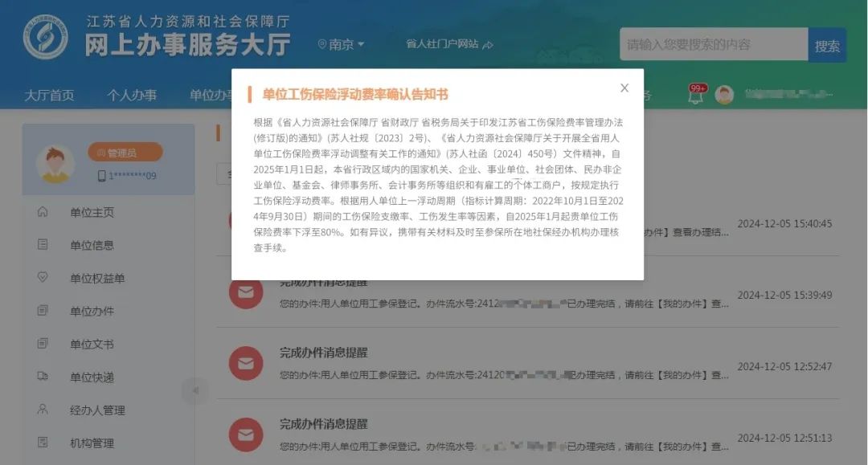Image resolution: width=868 pixels, height=465 pixels.
Task: Expand the 南京 city dropdown
Action: point(341,44)
